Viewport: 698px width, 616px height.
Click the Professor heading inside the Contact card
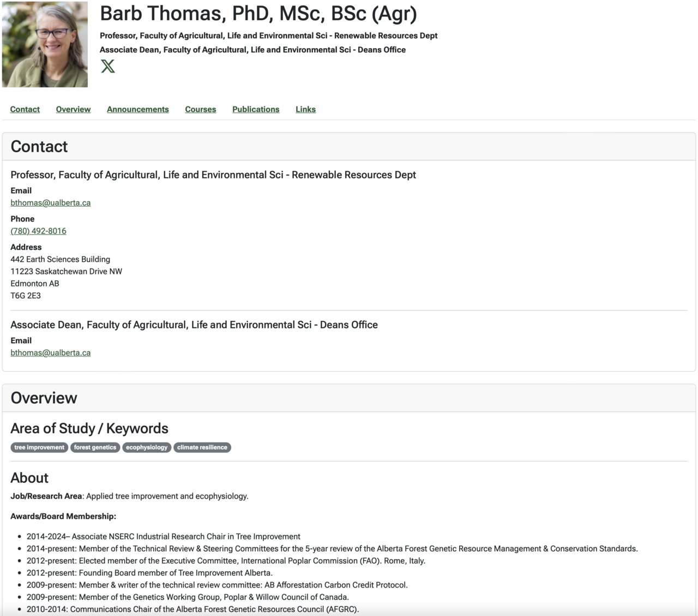(213, 175)
